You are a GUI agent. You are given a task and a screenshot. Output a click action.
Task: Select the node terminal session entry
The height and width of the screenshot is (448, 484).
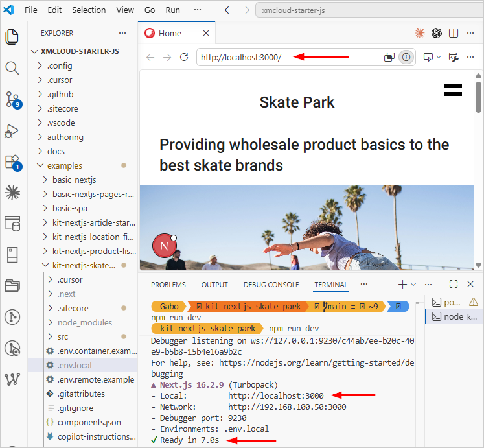pyautogui.click(x=454, y=316)
